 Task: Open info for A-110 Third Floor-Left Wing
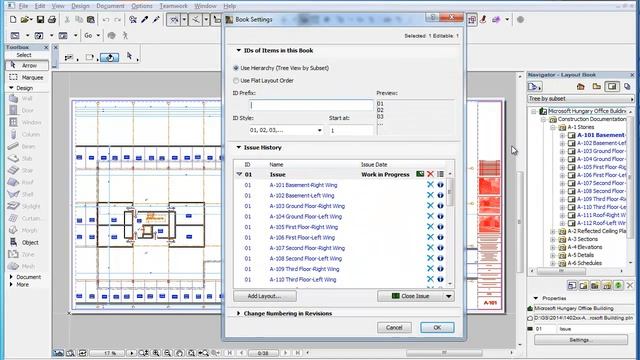tap(440, 280)
